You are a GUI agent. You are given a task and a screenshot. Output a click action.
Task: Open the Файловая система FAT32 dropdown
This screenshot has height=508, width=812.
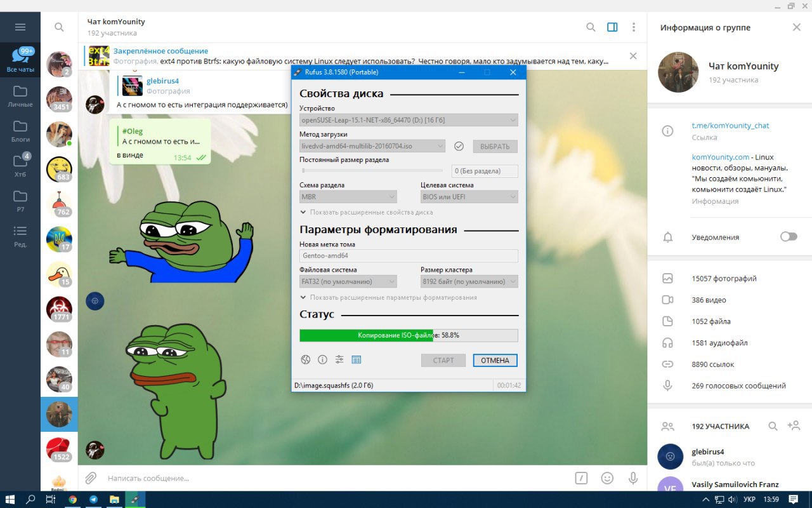348,281
